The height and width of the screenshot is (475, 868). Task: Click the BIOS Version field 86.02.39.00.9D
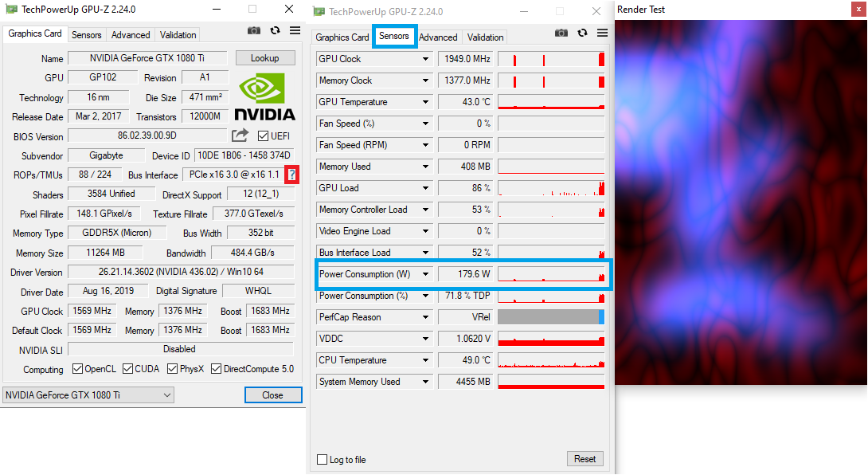(x=147, y=135)
